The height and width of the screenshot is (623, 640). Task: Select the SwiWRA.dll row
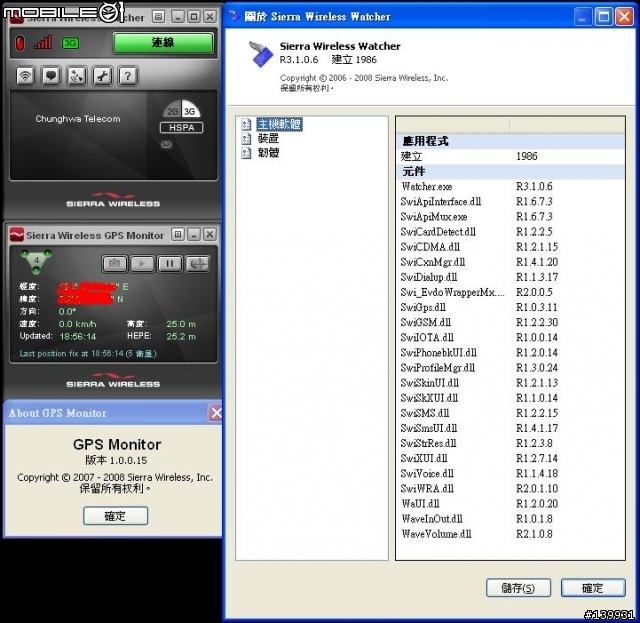point(510,489)
